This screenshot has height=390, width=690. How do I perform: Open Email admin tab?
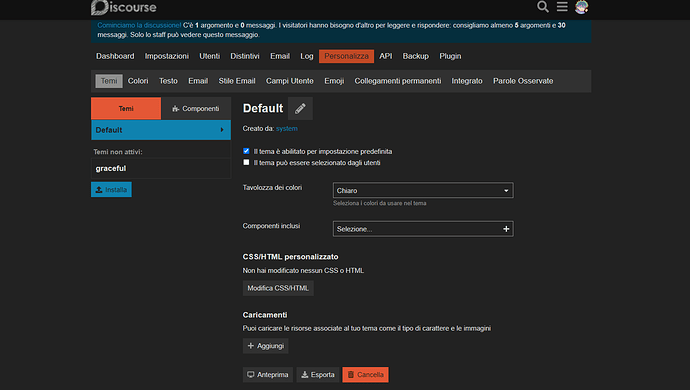[x=280, y=56]
